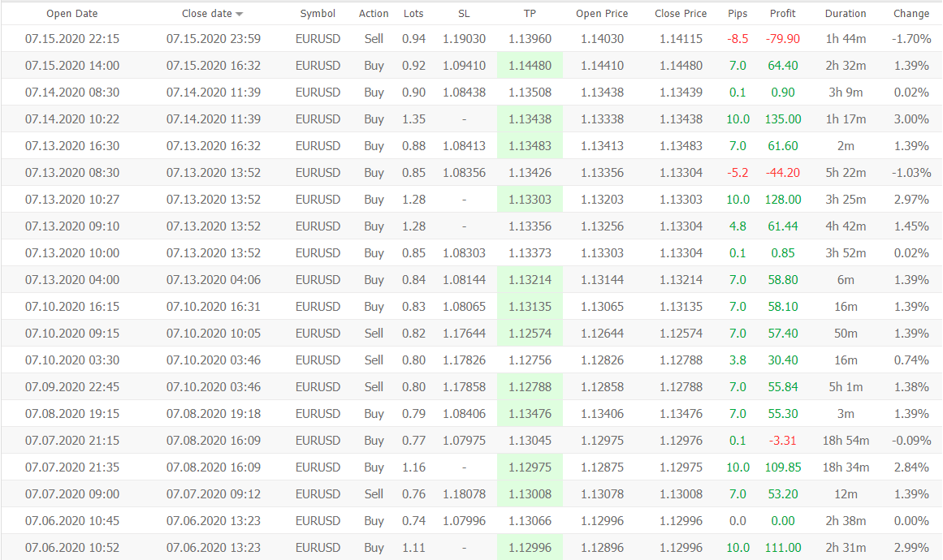This screenshot has height=560, width=943.
Task: Select SL value 1.08438
Action: 464,92
